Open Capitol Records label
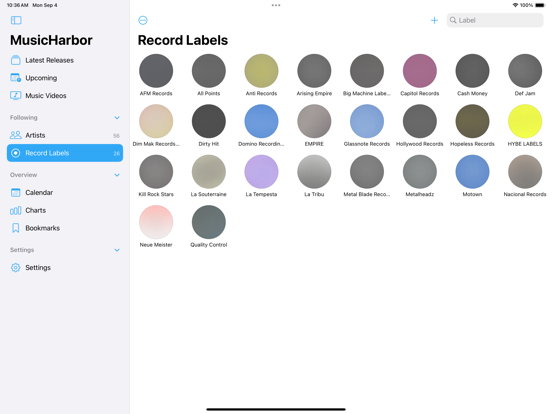Screen dimensions: 552x414 (x=420, y=71)
